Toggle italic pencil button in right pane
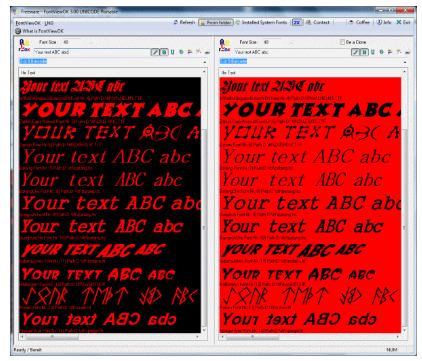 [x=355, y=52]
